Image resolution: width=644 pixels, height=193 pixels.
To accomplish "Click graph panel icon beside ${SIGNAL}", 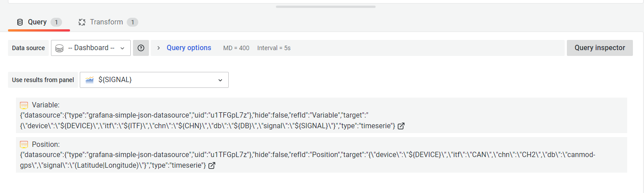I will (x=90, y=80).
